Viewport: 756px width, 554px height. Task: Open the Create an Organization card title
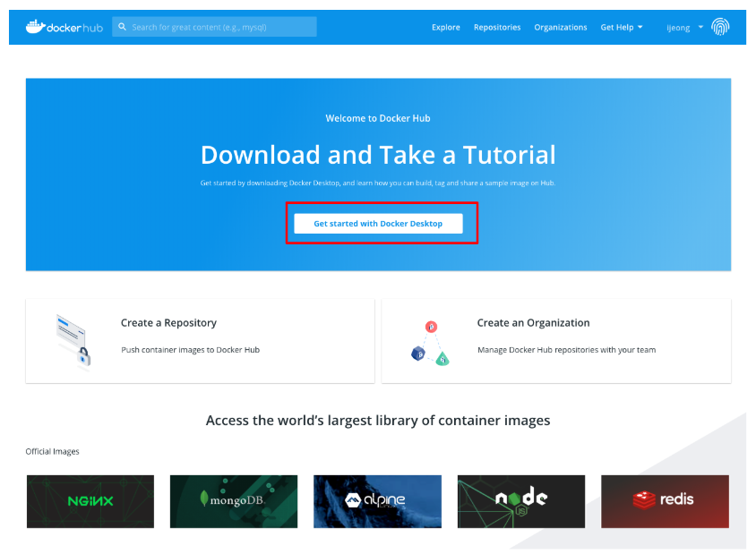pos(533,323)
